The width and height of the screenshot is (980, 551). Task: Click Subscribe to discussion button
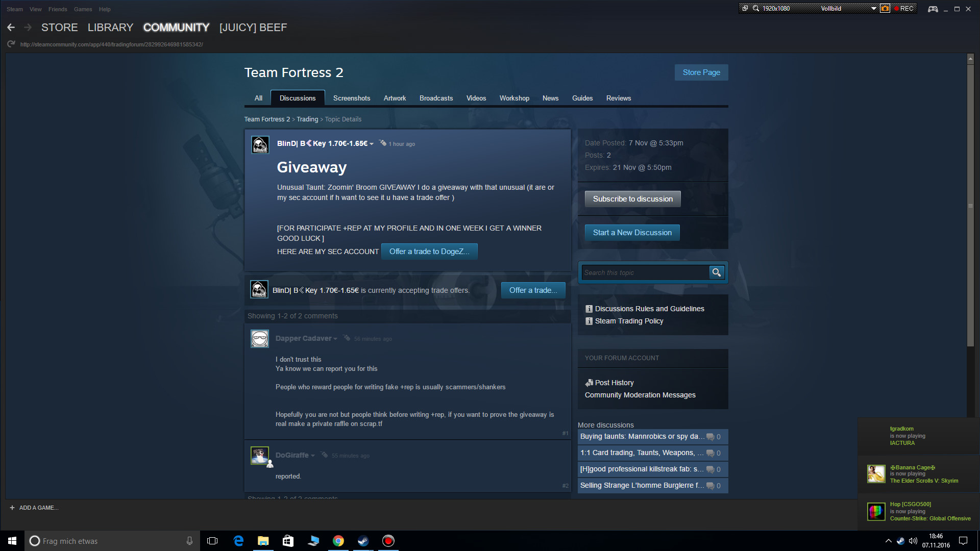[632, 199]
